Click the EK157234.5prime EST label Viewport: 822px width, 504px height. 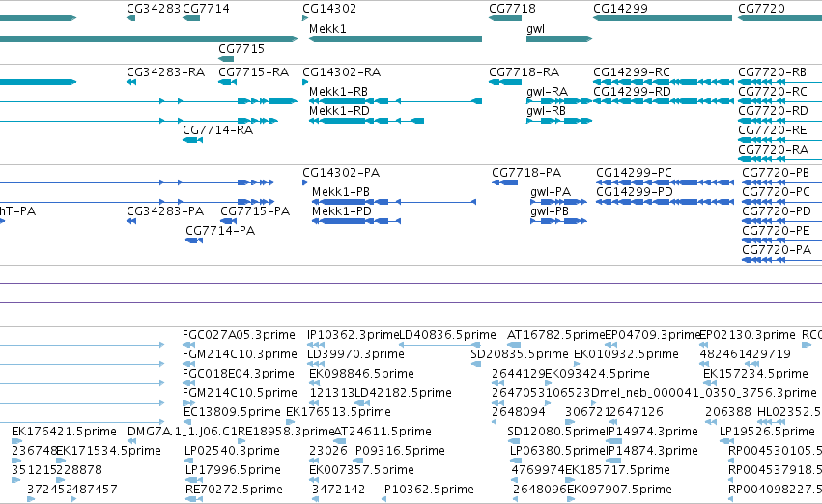coord(755,374)
